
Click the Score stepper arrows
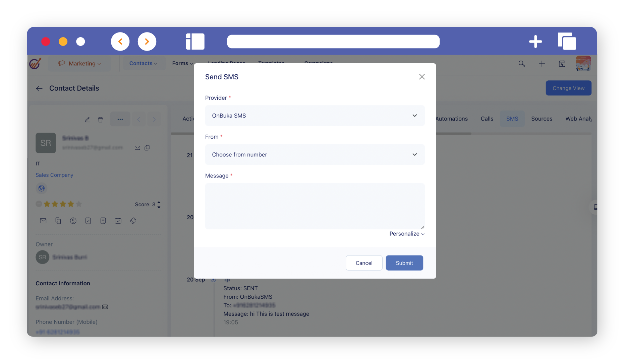pos(159,204)
